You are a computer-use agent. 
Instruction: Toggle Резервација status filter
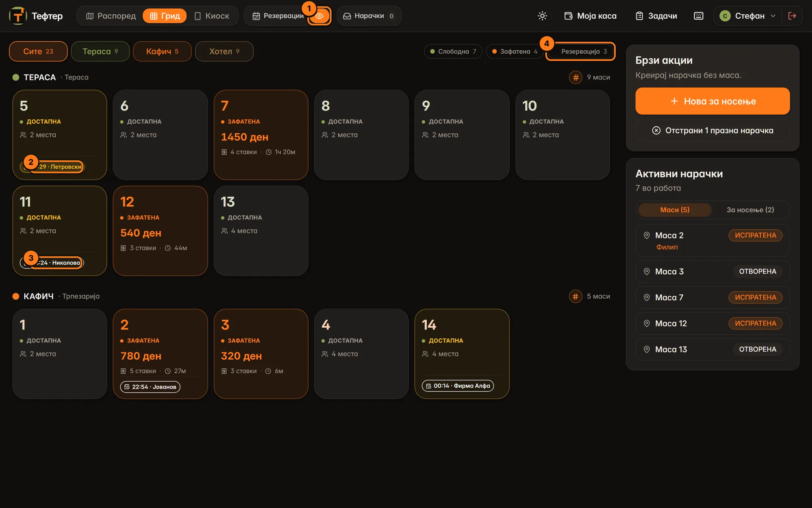pyautogui.click(x=581, y=51)
